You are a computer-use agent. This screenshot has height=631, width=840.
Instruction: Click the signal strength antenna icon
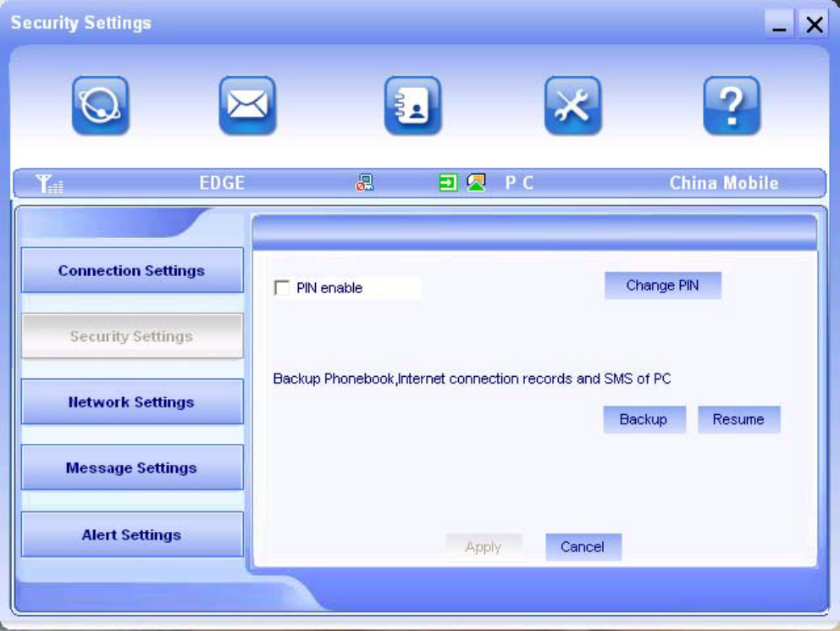point(49,184)
